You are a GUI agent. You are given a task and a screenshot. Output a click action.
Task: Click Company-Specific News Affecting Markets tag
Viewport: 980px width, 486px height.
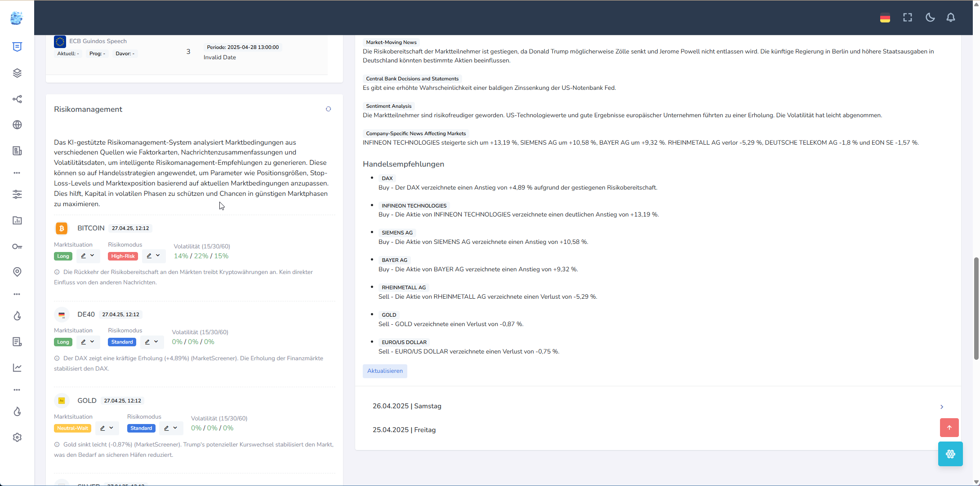click(416, 133)
